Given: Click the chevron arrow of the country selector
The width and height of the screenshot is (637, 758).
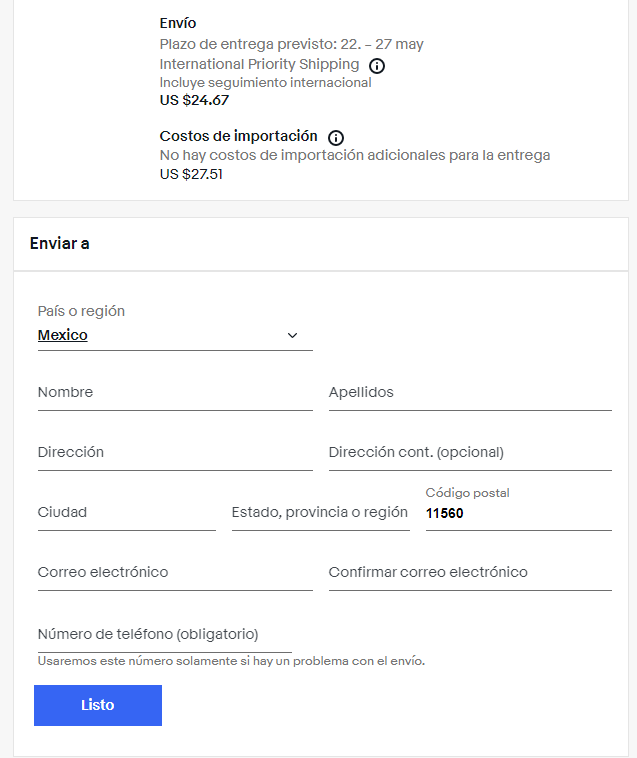Looking at the screenshot, I should click(292, 336).
